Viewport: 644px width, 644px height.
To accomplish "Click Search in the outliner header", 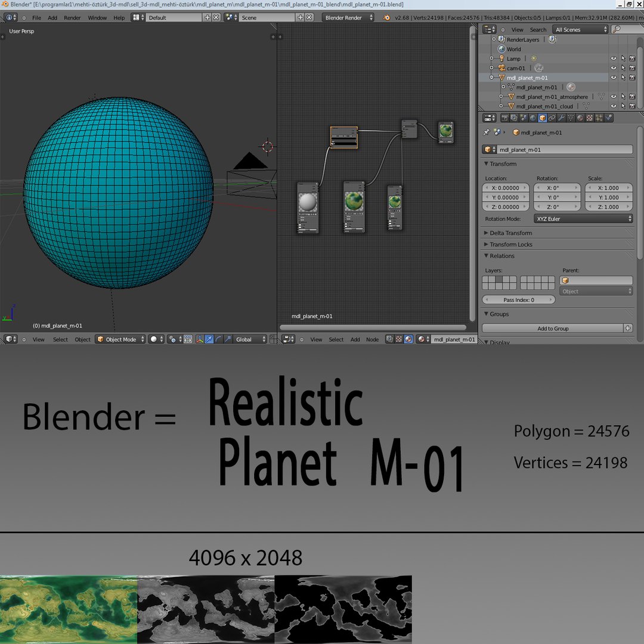I will (538, 30).
